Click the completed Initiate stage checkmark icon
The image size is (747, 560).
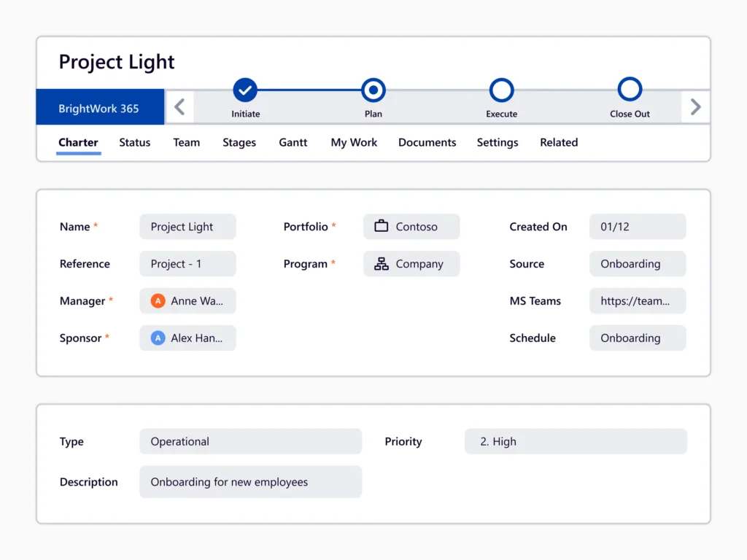[x=245, y=90]
